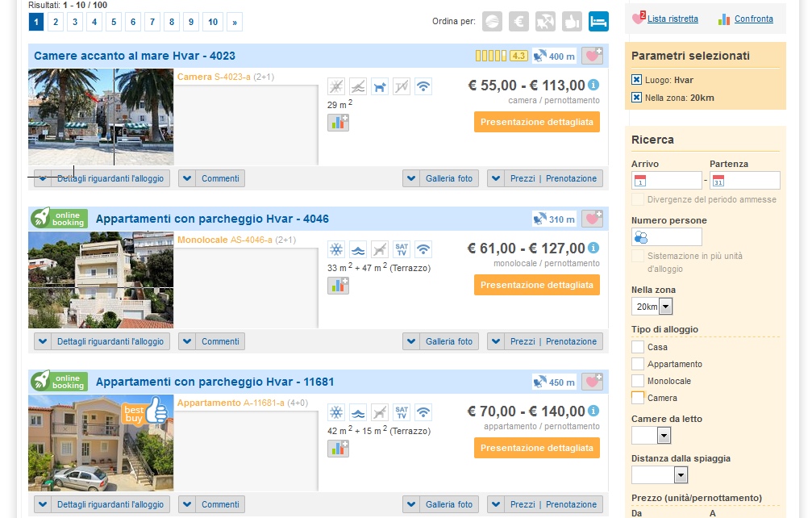Add listing 4023 to favorites heart
Viewport: 812px width, 518px height.
click(x=593, y=56)
